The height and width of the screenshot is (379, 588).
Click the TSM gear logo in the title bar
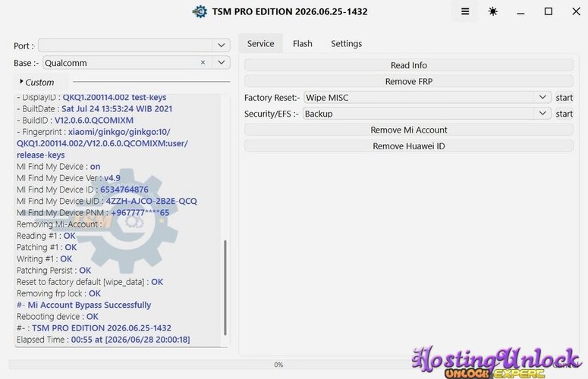pyautogui.click(x=200, y=11)
